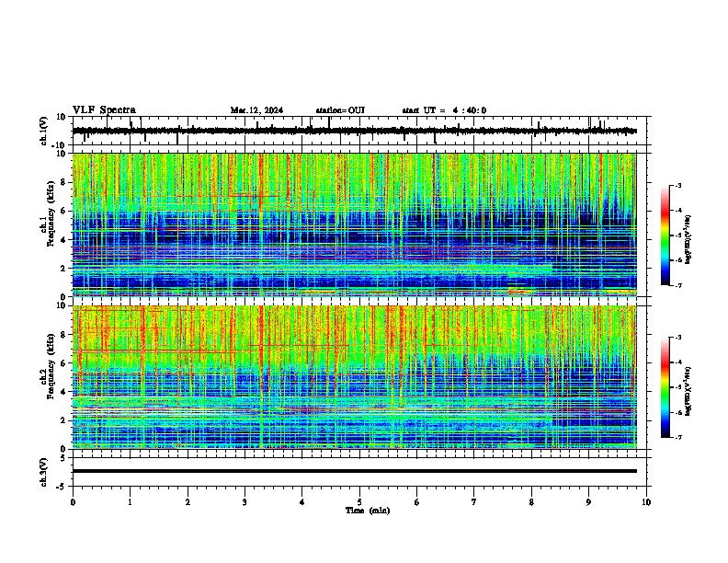Viewport: 728px width, 563px height.
Task: Select time axis tick label "1"
Action: (x=130, y=502)
